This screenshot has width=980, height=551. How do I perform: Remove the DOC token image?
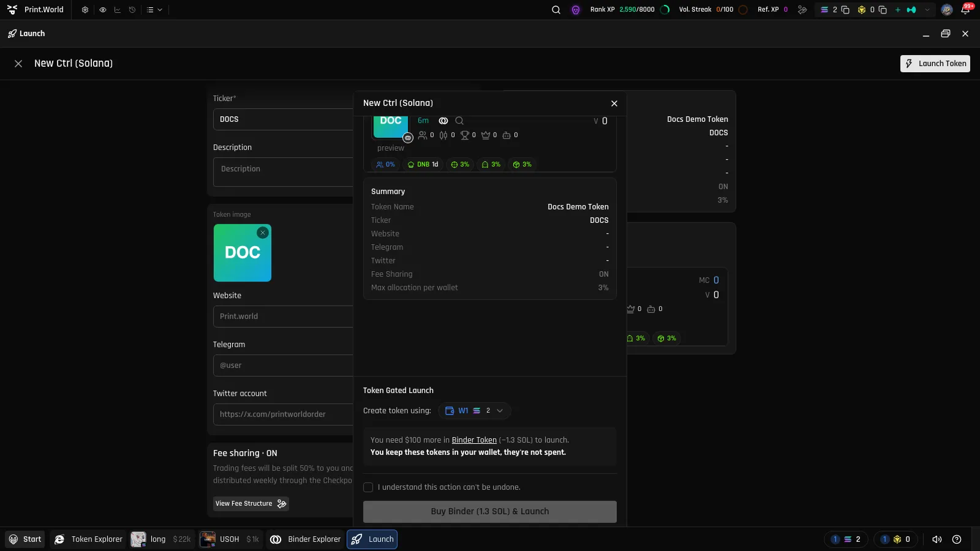coord(263,233)
